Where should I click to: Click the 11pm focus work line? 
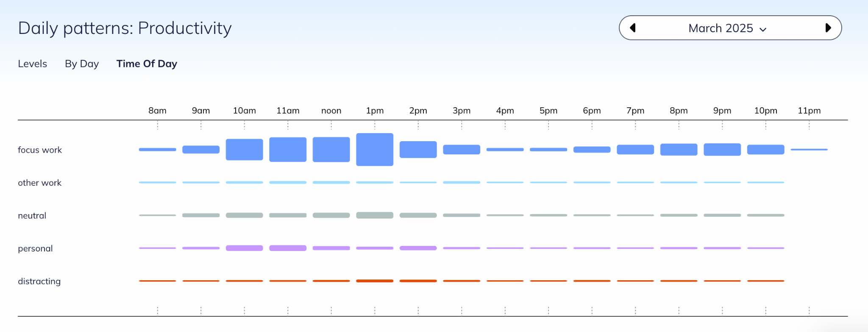click(809, 150)
